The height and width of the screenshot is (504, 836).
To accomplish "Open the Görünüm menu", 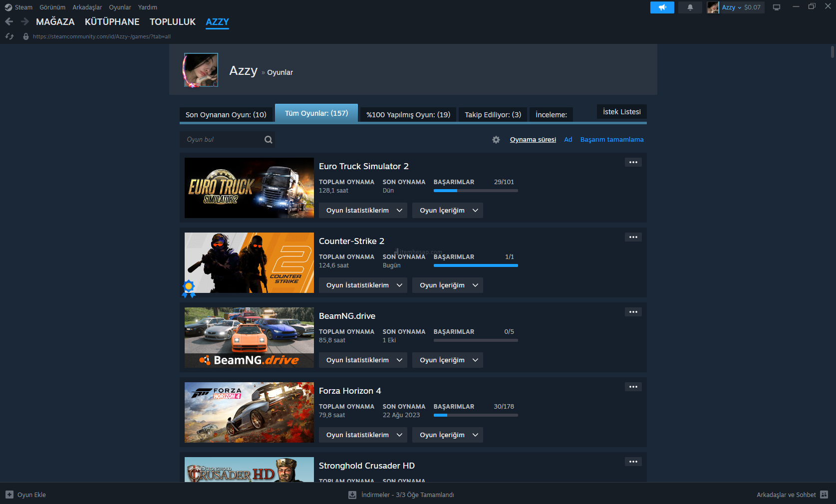I will (x=52, y=7).
